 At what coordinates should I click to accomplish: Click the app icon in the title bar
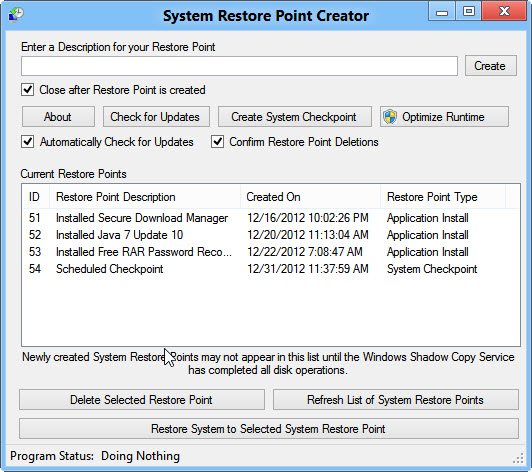click(x=16, y=14)
